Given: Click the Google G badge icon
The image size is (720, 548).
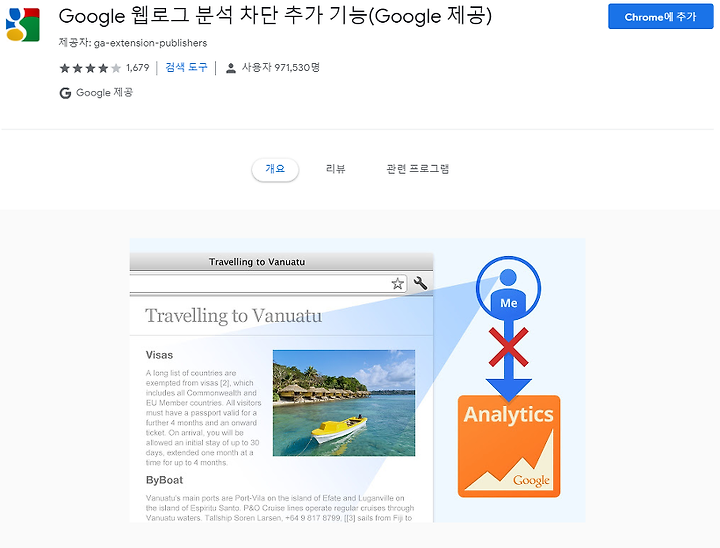Looking at the screenshot, I should 65,93.
